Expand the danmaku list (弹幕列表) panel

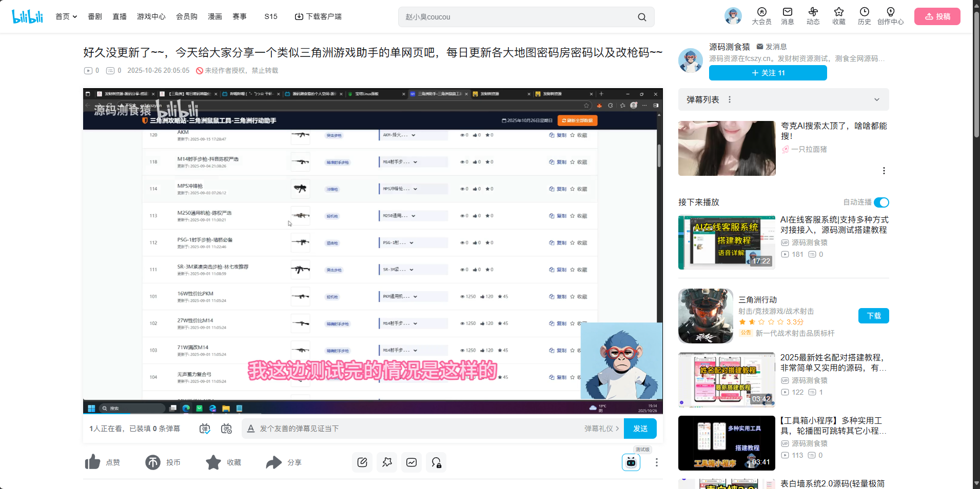tap(876, 99)
